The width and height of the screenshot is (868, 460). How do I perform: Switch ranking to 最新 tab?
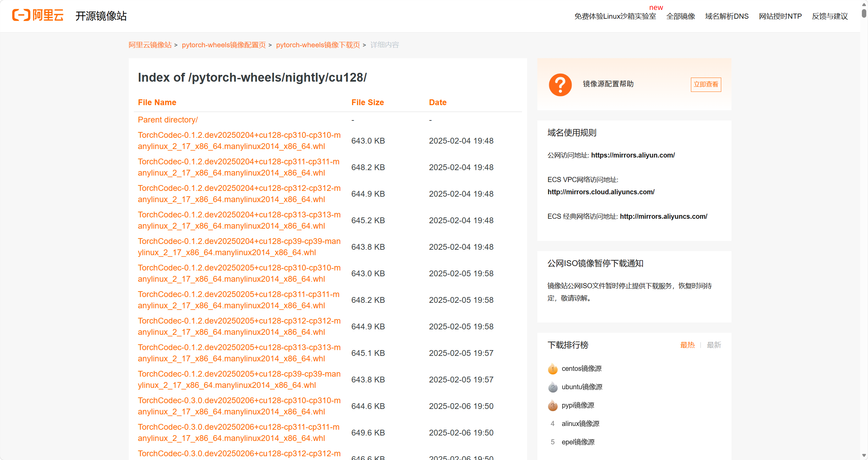(714, 345)
